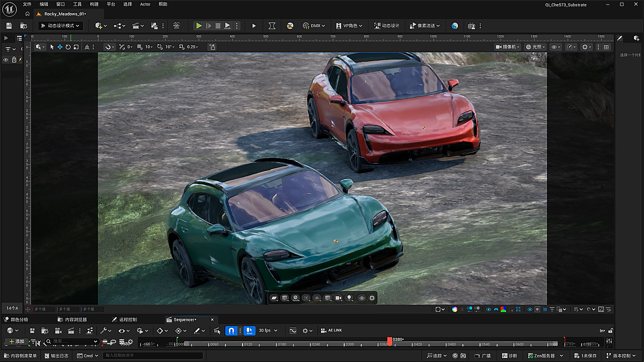Start Play in Editor with green arrow
The height and width of the screenshot is (362, 644).
(199, 26)
